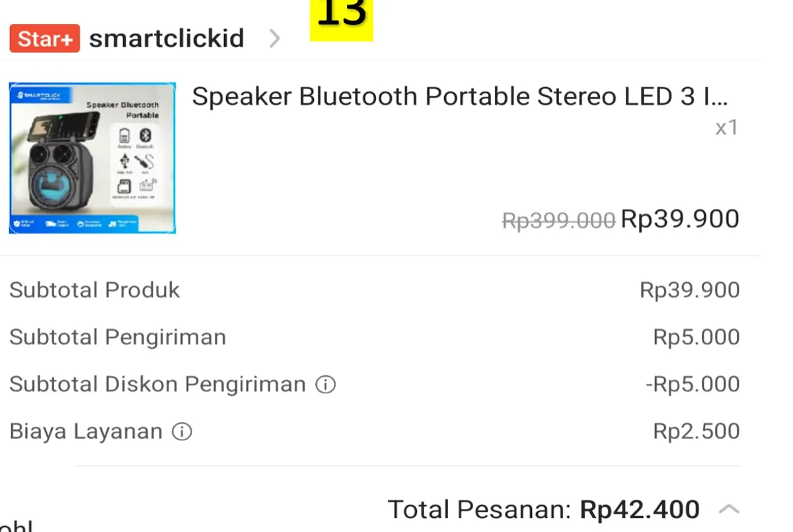The width and height of the screenshot is (793, 532).
Task: Click the Star+ seller badge
Action: click(44, 38)
